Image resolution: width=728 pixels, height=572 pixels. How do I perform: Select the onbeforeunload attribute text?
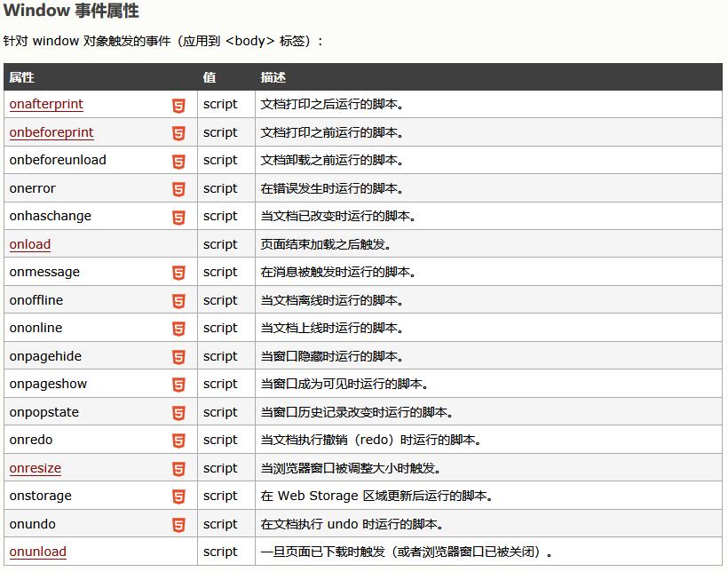(58, 160)
